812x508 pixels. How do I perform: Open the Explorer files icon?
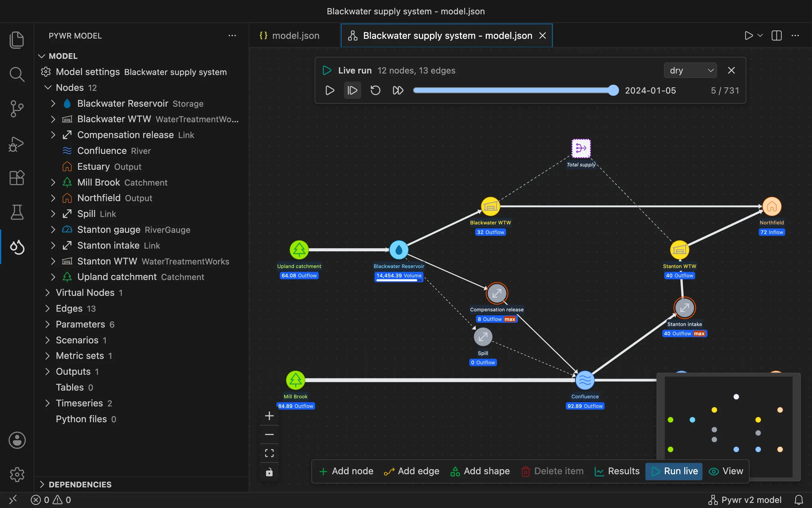click(x=17, y=40)
